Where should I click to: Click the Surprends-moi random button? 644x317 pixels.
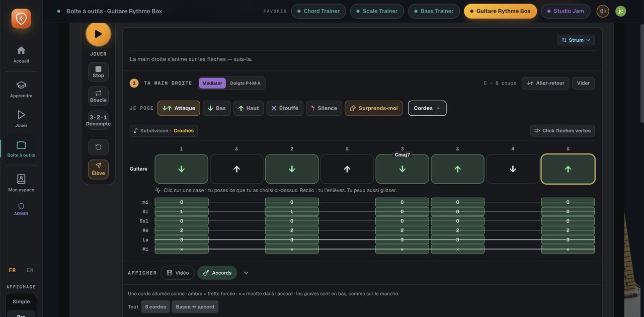(x=374, y=108)
